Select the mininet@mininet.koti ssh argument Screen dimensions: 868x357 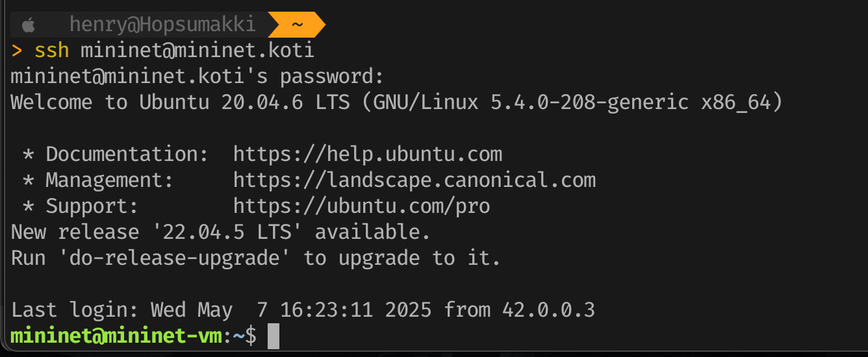[198, 50]
